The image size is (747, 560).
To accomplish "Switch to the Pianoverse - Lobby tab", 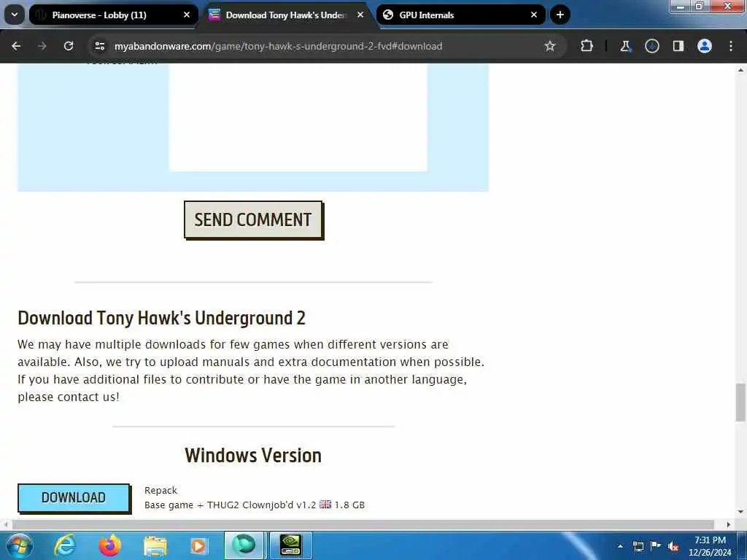I will point(113,15).
